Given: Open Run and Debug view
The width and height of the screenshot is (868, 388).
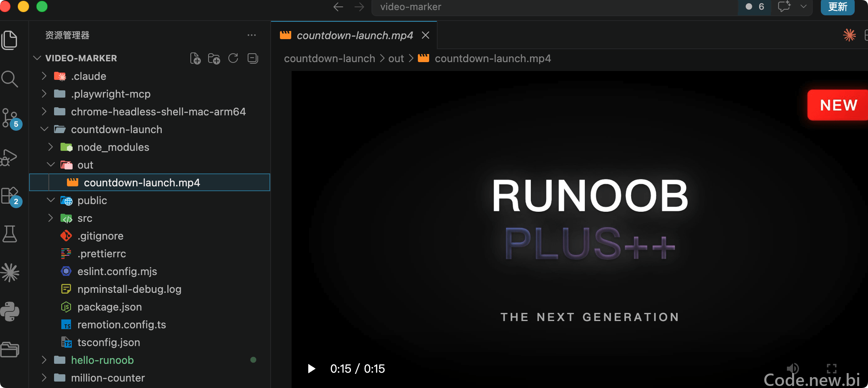Looking at the screenshot, I should [9, 157].
